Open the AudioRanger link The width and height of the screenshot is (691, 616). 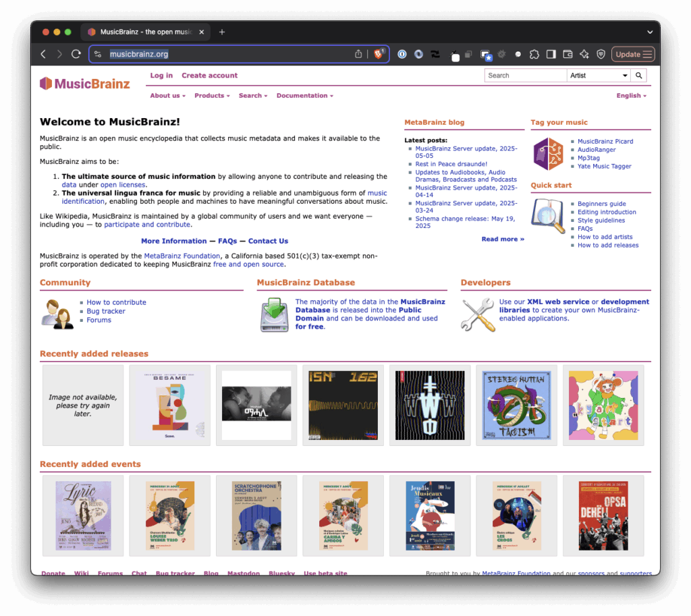pos(597,150)
